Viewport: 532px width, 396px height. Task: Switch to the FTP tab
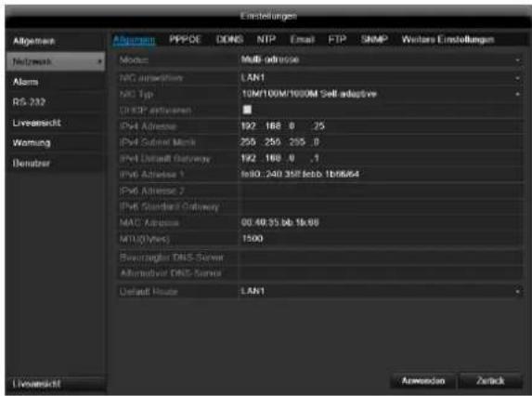pyautogui.click(x=337, y=39)
